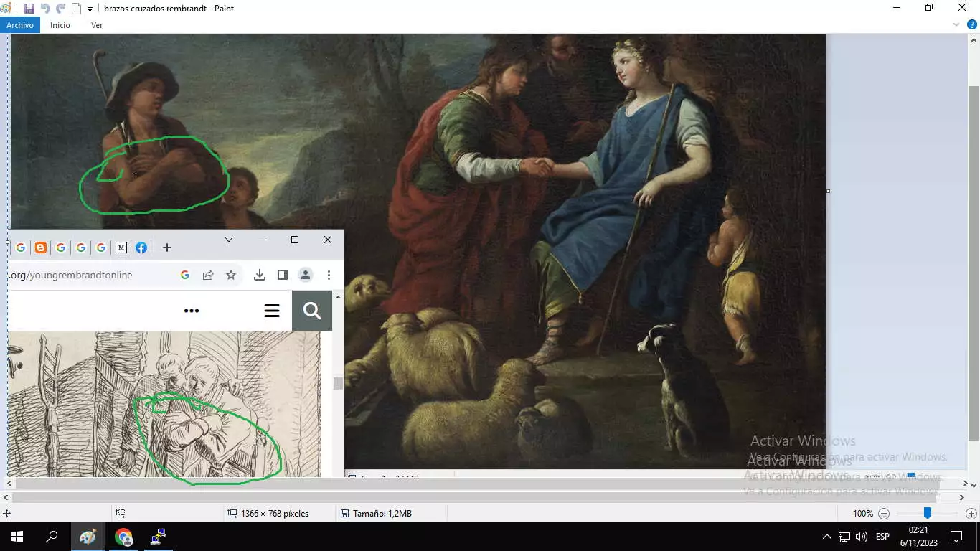
Task: Click the side panel icon in pasted Chrome
Action: [283, 275]
